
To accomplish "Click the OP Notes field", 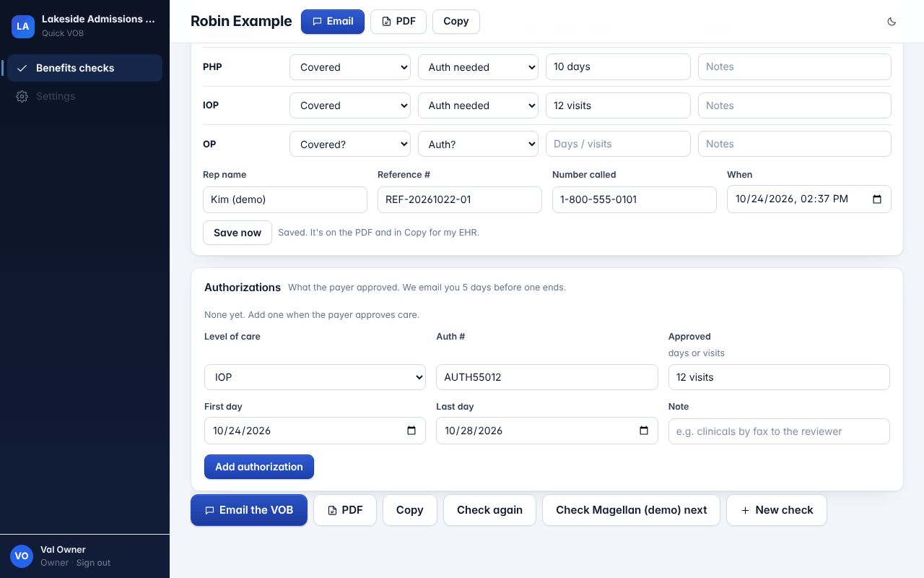I will pyautogui.click(x=795, y=144).
